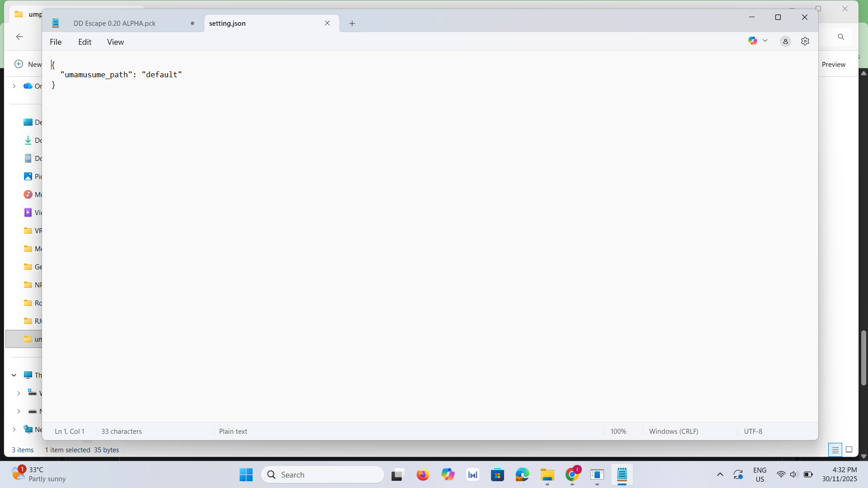Launch Firefox from taskbar
The image size is (868, 488).
[x=423, y=475]
